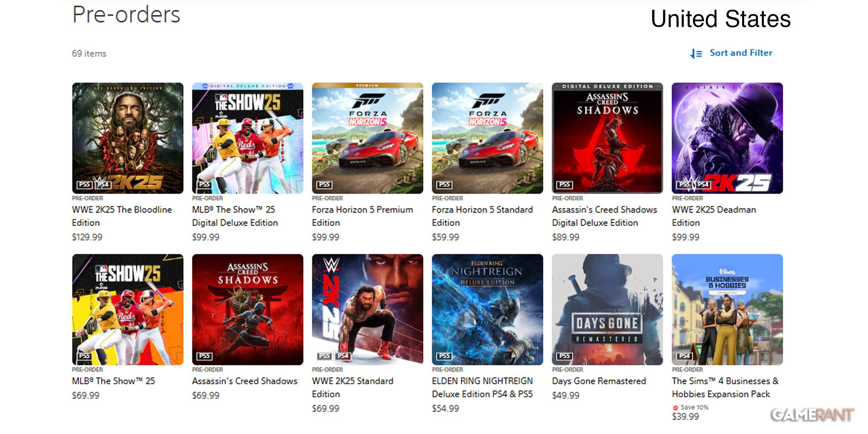
Task: Select Forza Horizon 5 Premium Edition cover image
Action: point(368,138)
